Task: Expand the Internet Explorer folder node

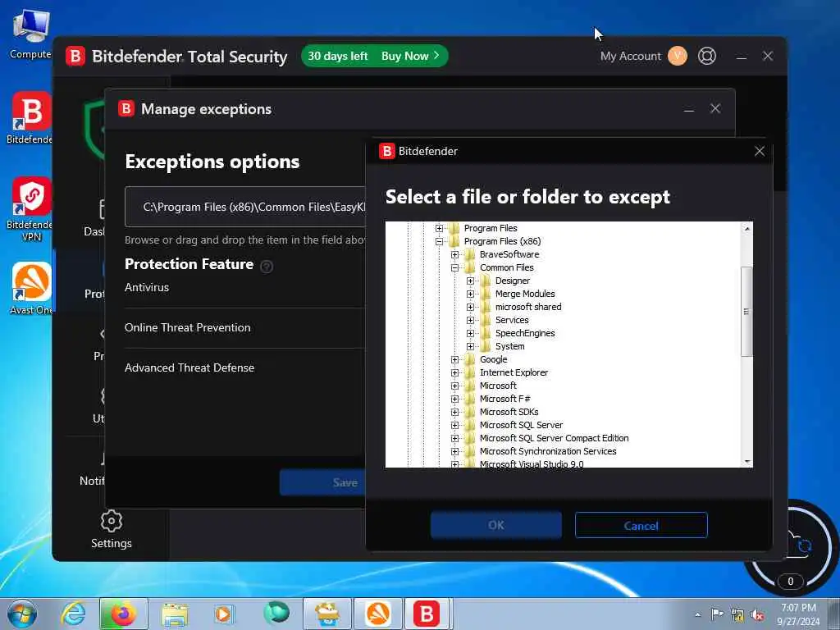Action: coord(454,373)
